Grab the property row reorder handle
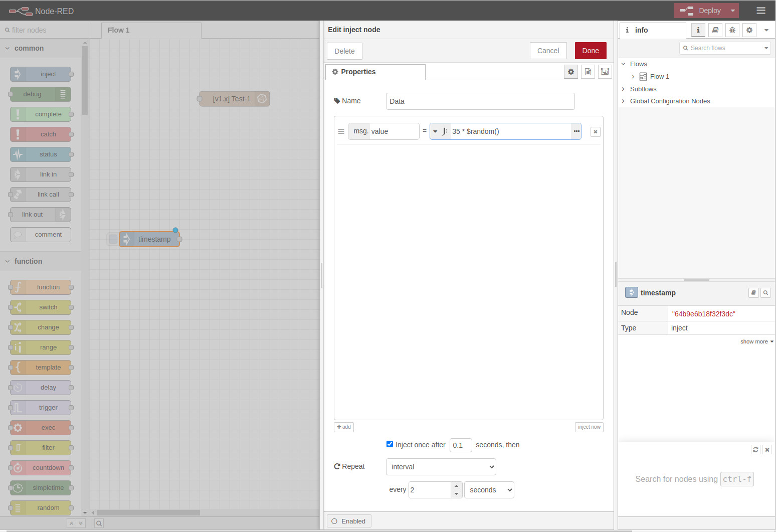Image resolution: width=776 pixels, height=532 pixels. click(341, 131)
